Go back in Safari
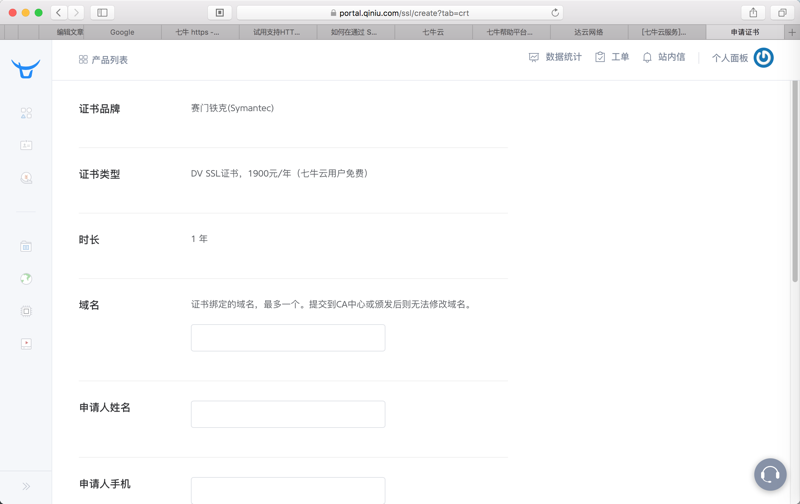 59,12
